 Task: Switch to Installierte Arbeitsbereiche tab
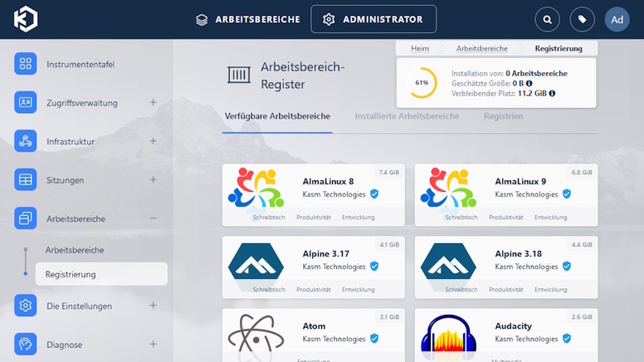click(407, 116)
